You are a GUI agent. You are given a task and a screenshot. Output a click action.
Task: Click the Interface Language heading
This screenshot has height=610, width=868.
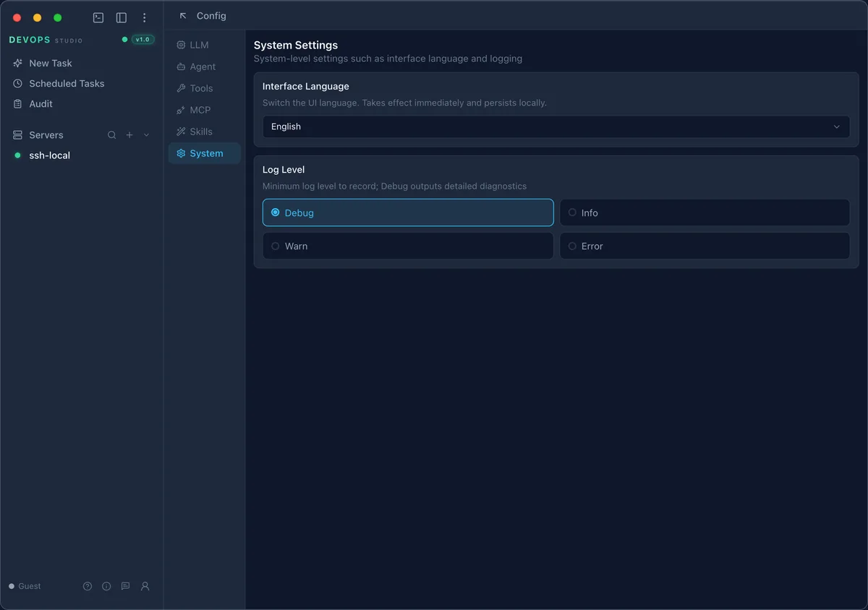306,86
